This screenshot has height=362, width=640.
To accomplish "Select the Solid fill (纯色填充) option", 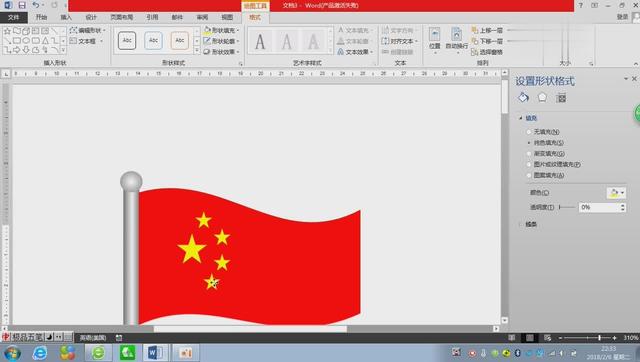I will point(545,143).
